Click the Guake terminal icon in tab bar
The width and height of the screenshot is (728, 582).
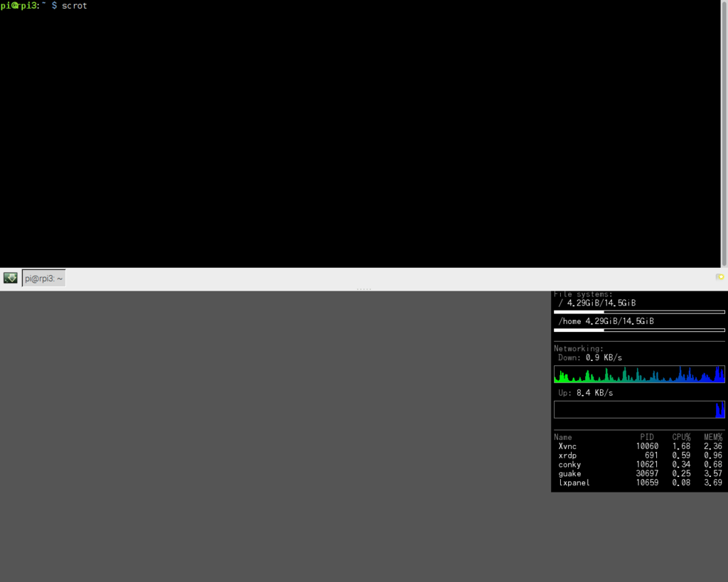tap(10, 278)
